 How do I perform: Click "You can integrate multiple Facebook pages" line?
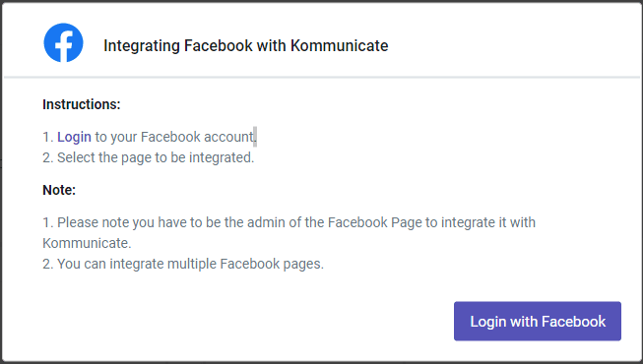pos(183,264)
